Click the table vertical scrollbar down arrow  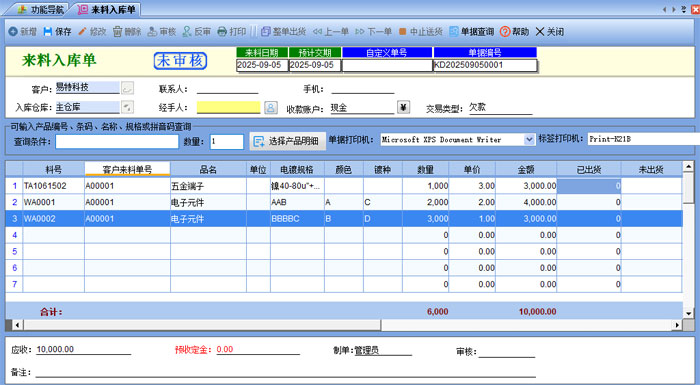coord(688,314)
